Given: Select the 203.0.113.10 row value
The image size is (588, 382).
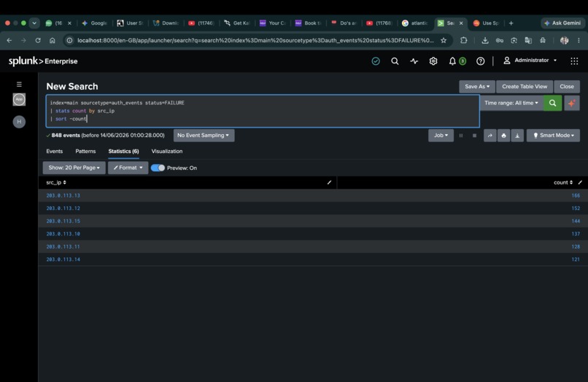Looking at the screenshot, I should (63, 234).
